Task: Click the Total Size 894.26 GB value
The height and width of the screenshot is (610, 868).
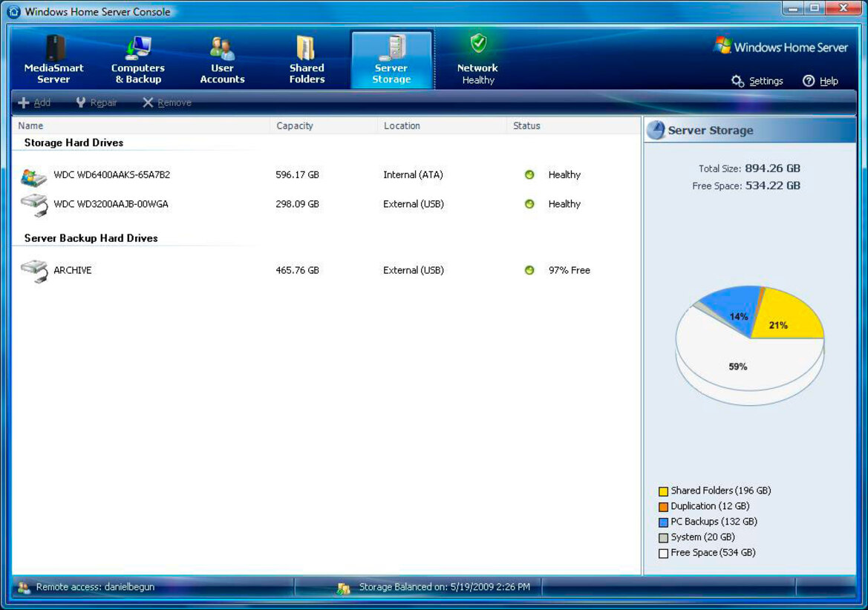Action: (x=772, y=168)
